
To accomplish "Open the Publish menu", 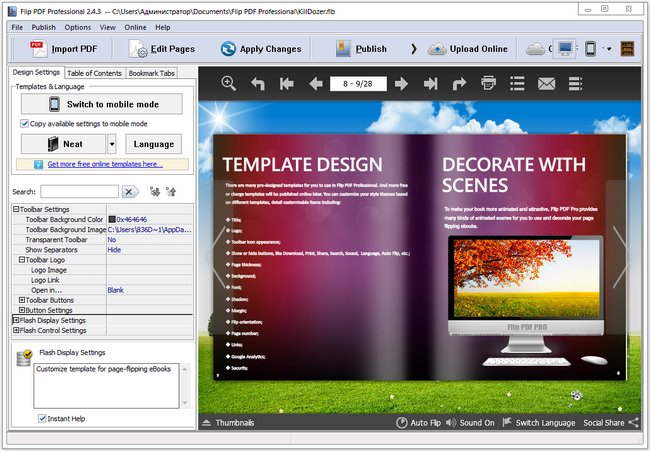I will 44,27.
